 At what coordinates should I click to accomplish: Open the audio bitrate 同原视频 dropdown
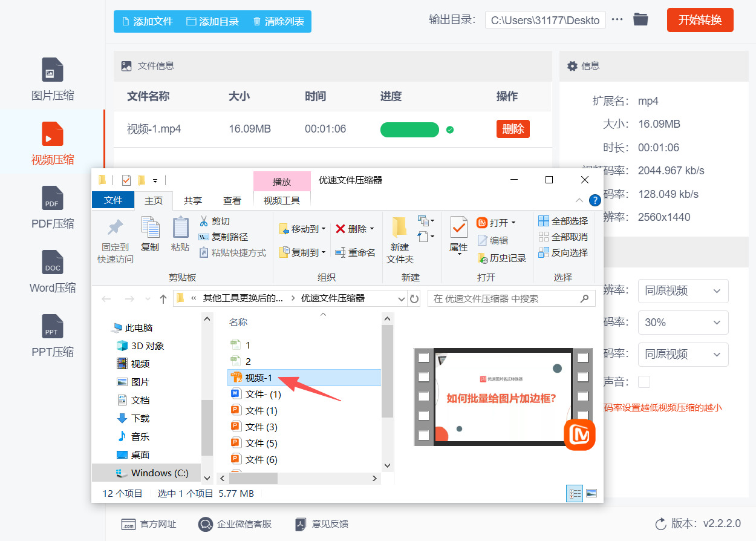point(683,354)
